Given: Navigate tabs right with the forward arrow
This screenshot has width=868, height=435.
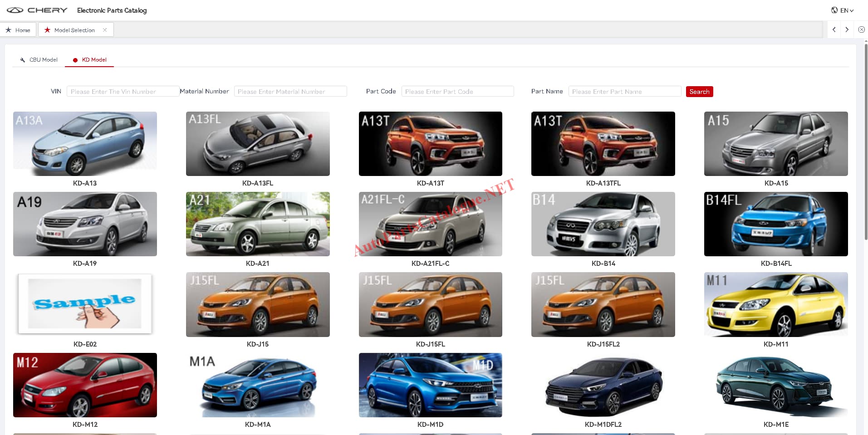Looking at the screenshot, I should [847, 29].
